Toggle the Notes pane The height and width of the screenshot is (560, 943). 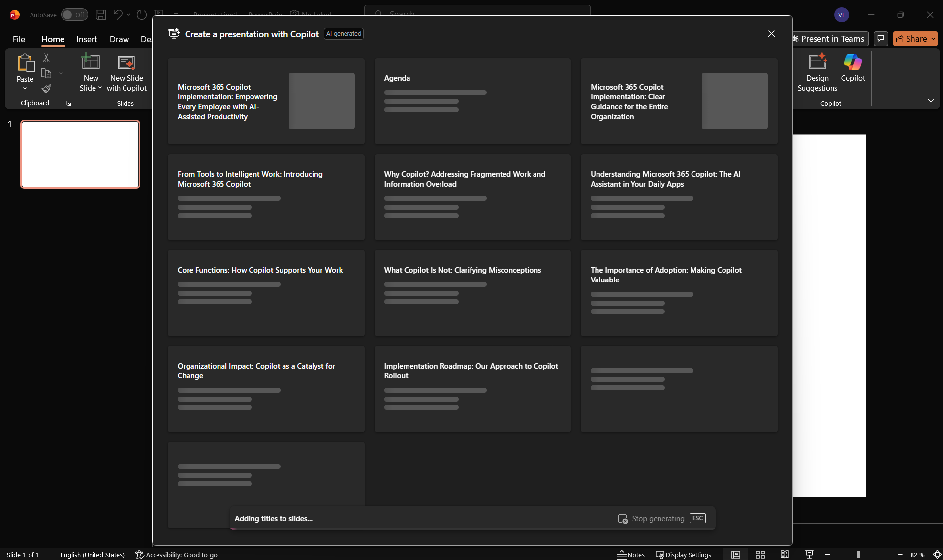click(x=630, y=555)
